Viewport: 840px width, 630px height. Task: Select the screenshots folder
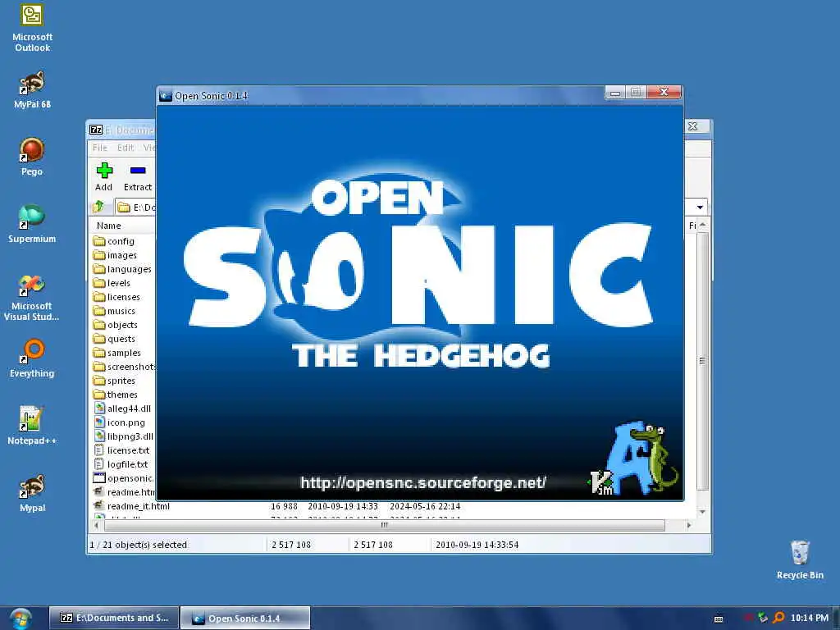point(124,367)
